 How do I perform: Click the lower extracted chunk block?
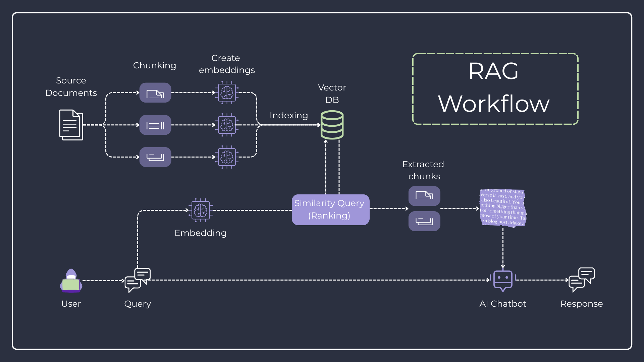[424, 221]
